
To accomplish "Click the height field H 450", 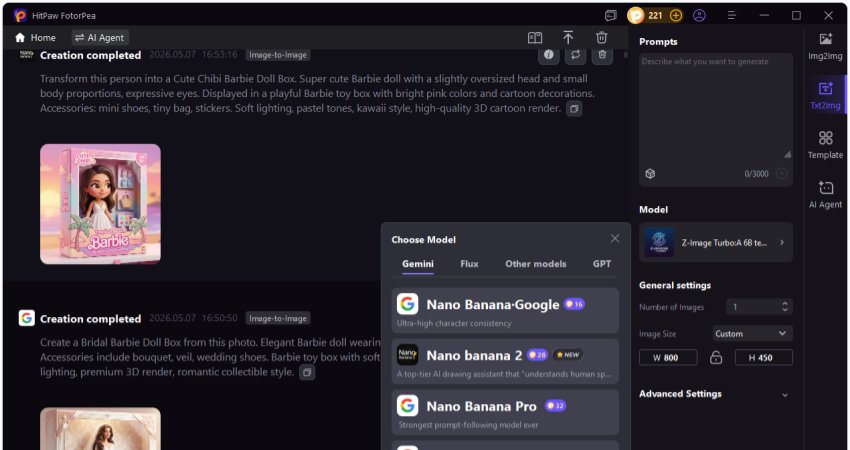I will (x=764, y=358).
